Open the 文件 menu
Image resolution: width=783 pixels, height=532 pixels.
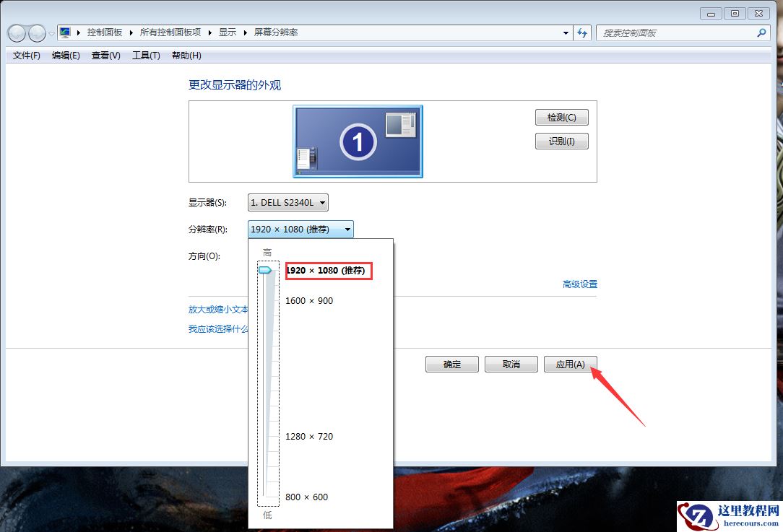click(x=25, y=55)
